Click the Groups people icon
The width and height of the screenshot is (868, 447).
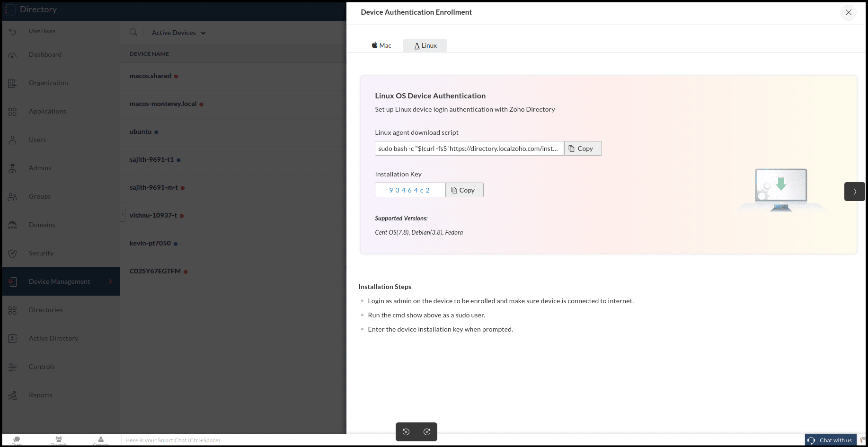pyautogui.click(x=13, y=197)
